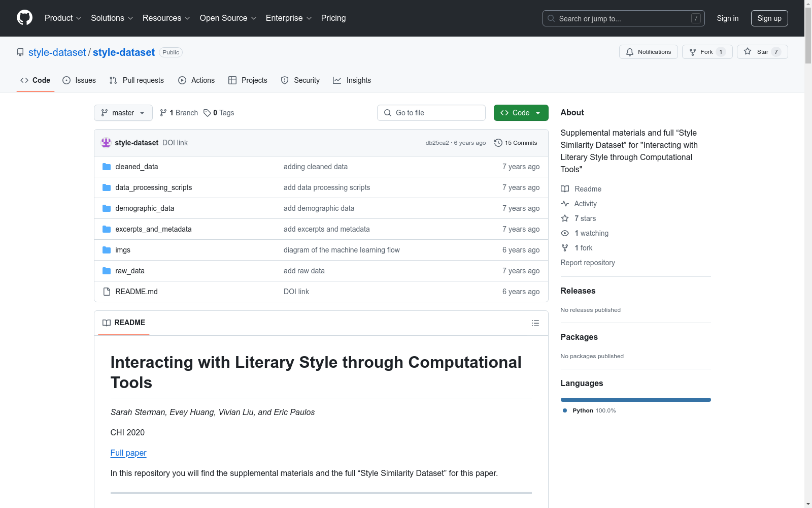Click the Notifications button
The height and width of the screenshot is (508, 812).
[x=649, y=52]
